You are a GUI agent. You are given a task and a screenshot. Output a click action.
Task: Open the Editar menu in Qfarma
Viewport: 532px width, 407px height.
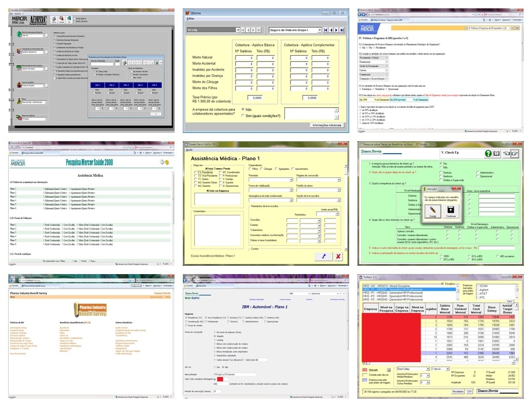click(190, 19)
